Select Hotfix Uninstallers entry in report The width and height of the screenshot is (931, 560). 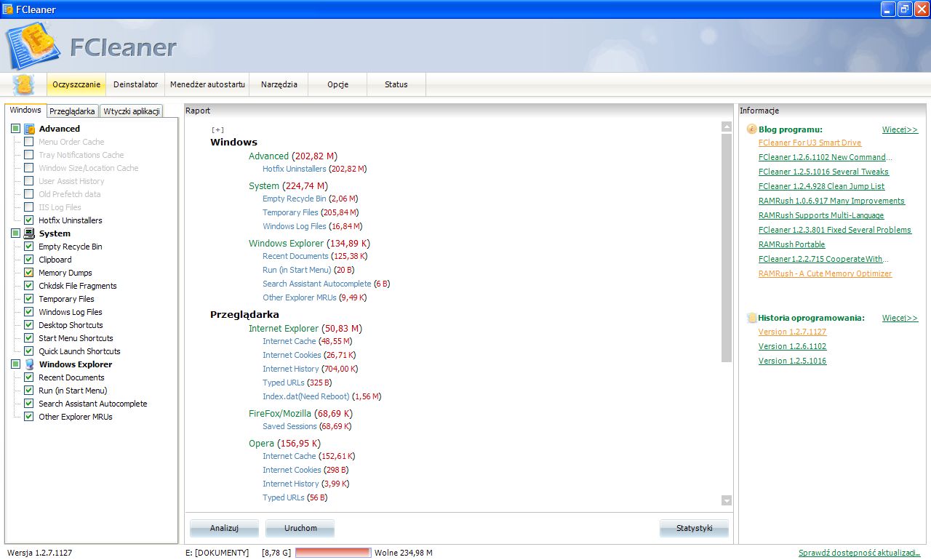point(295,169)
